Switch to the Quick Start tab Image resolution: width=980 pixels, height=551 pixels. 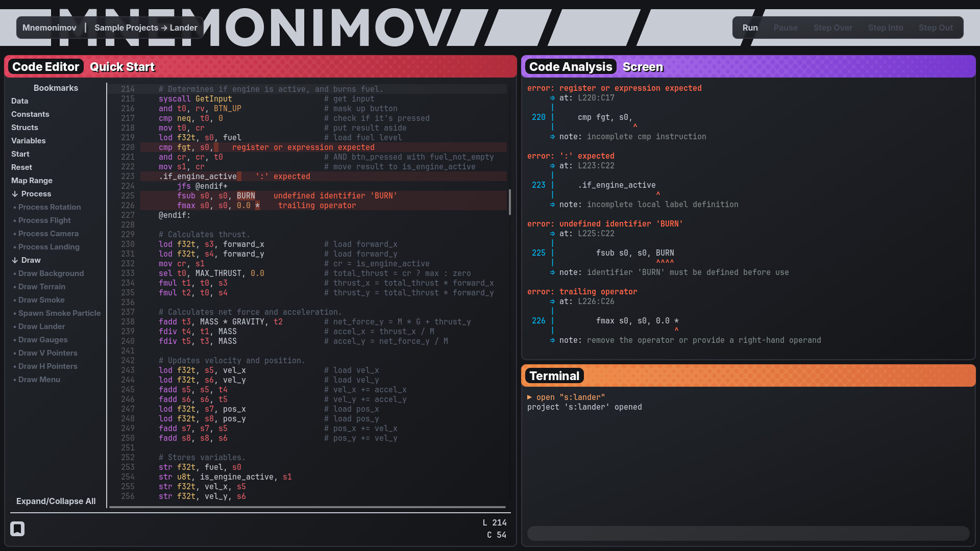point(122,66)
